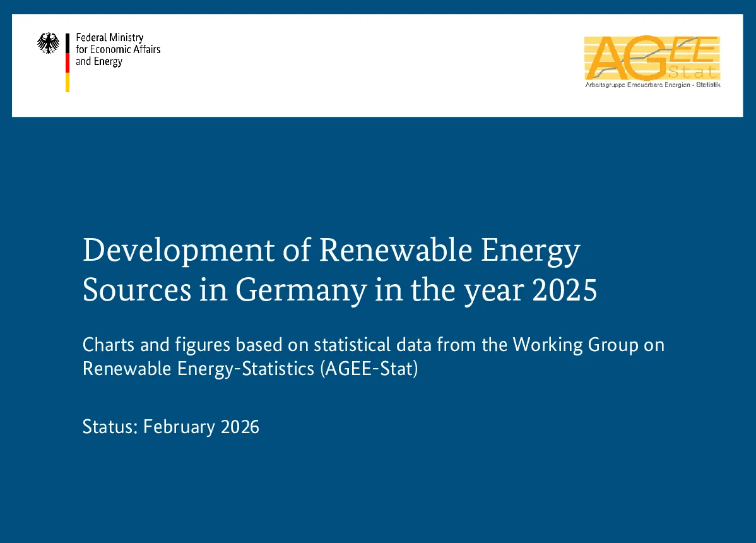This screenshot has height=543, width=756.
Task: Click the 'Arbeitsgruppe Erneuerbare Energien - Statistik' caption
Action: (x=653, y=85)
